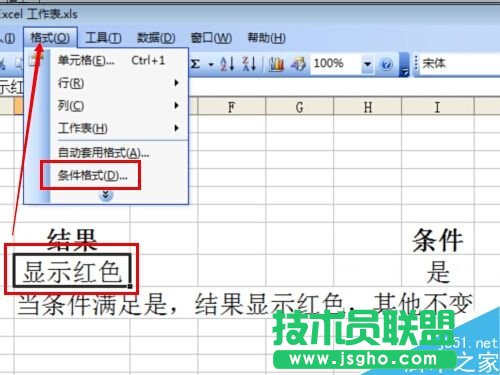
Task: Click the 100% zoom field
Action: click(x=336, y=63)
